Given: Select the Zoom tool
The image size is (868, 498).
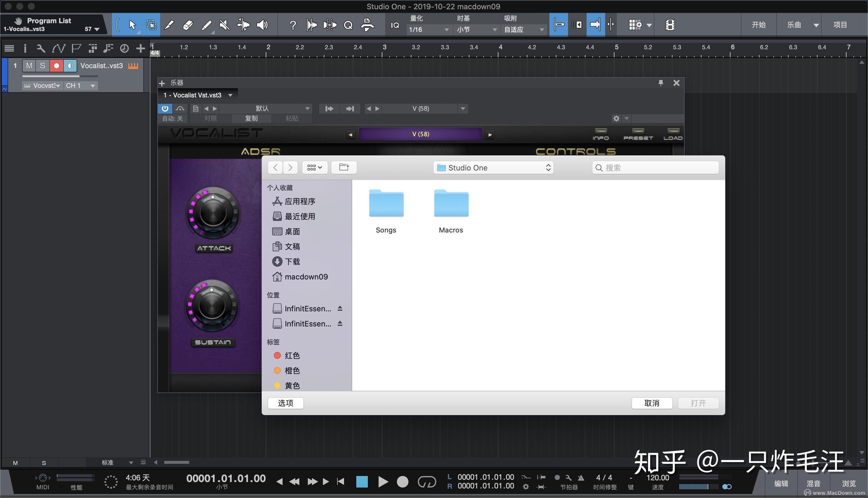Looking at the screenshot, I should [348, 25].
